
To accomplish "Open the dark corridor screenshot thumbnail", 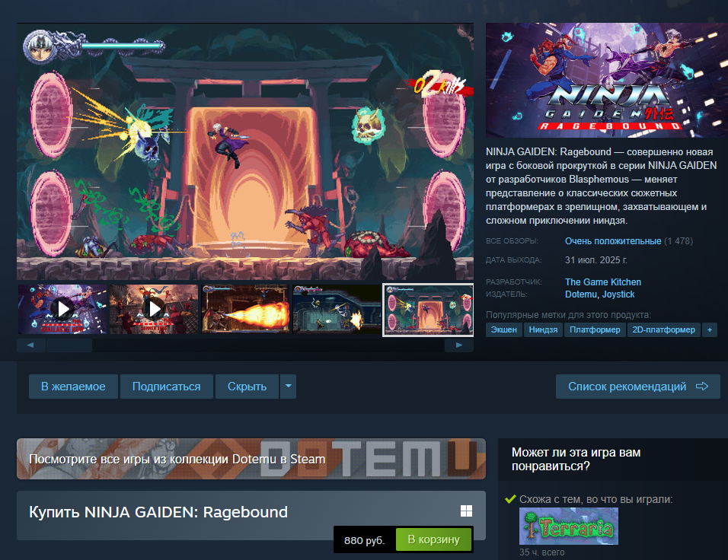I will [337, 309].
